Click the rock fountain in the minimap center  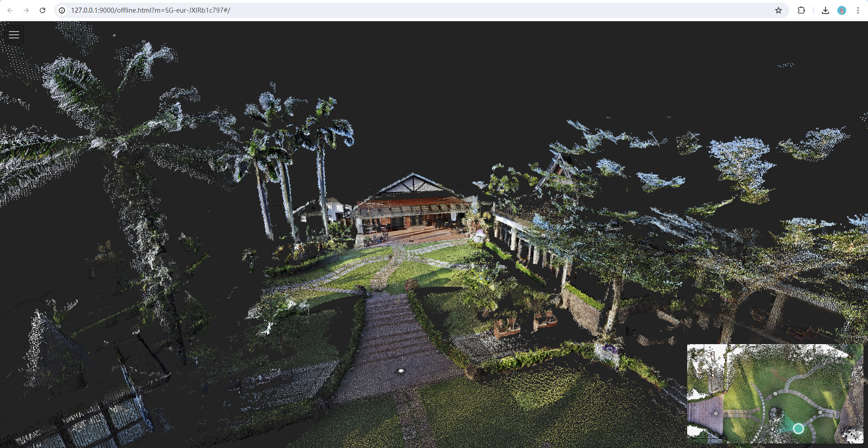(x=776, y=413)
